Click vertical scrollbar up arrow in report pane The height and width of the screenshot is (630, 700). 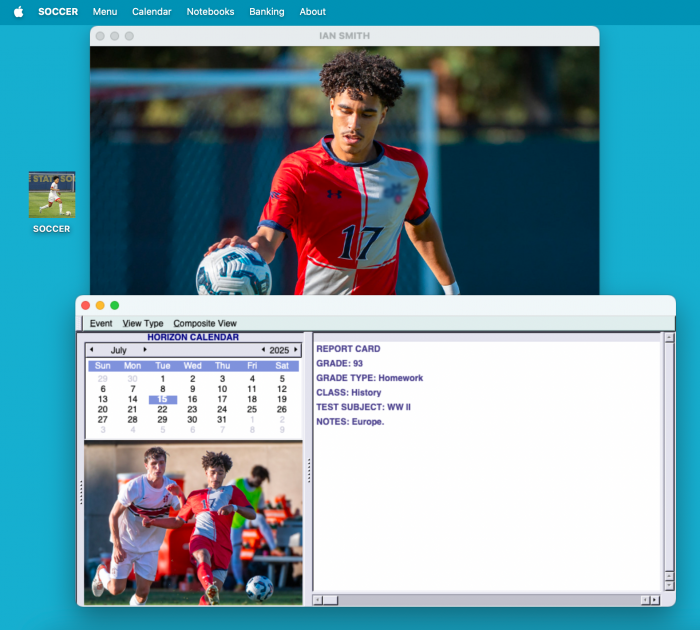669,338
